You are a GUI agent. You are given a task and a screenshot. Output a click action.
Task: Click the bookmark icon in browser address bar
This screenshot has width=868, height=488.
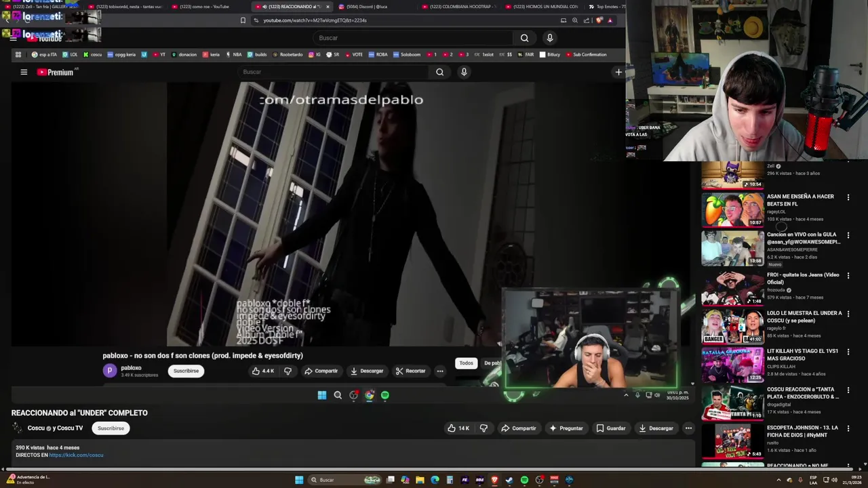tap(243, 20)
